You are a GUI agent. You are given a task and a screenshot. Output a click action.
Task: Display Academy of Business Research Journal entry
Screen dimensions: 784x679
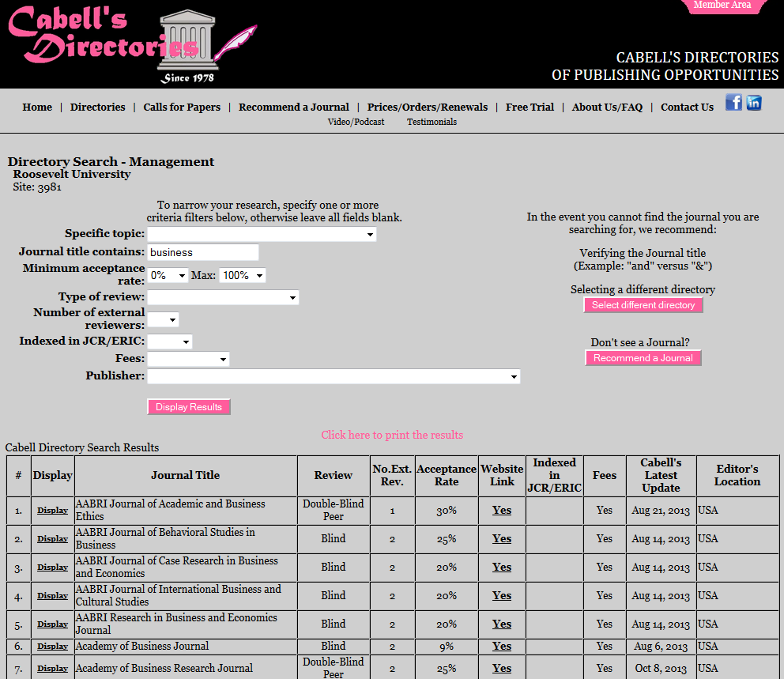(52, 669)
